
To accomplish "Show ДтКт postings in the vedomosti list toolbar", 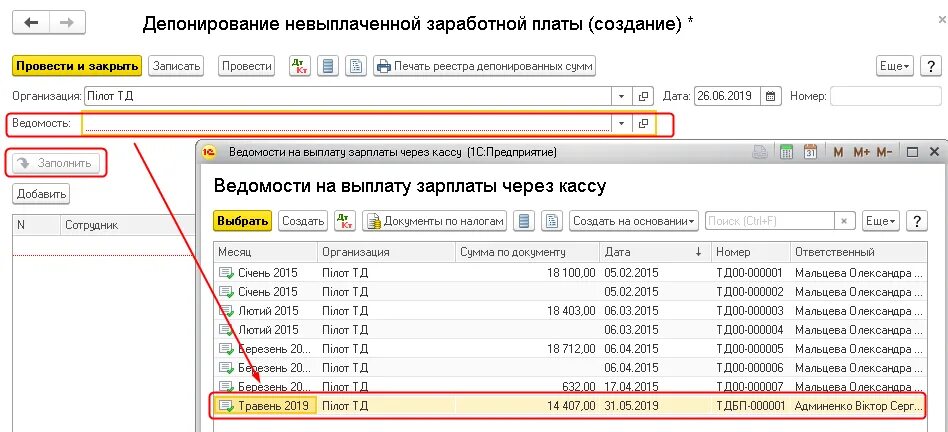I will (345, 221).
